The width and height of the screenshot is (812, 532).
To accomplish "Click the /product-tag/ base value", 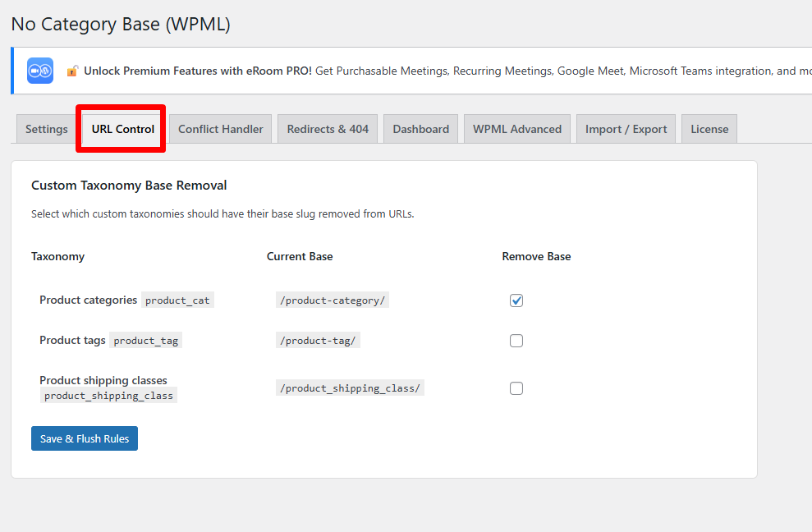I will [318, 341].
